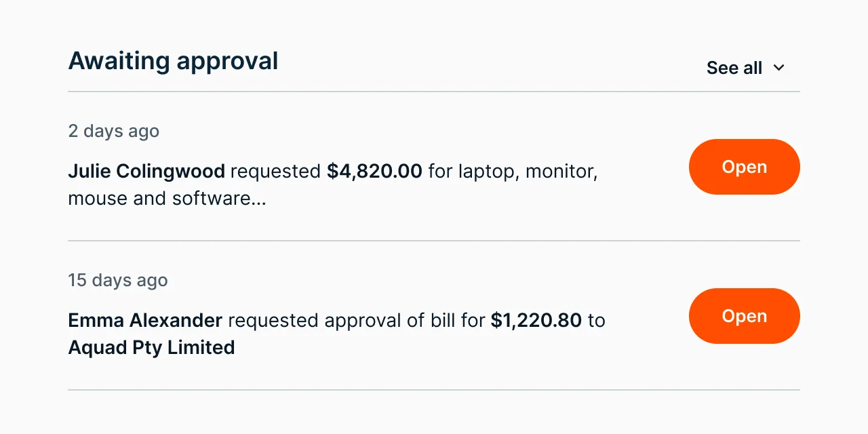Click the See all label
This screenshot has width=868, height=434.
pos(734,68)
